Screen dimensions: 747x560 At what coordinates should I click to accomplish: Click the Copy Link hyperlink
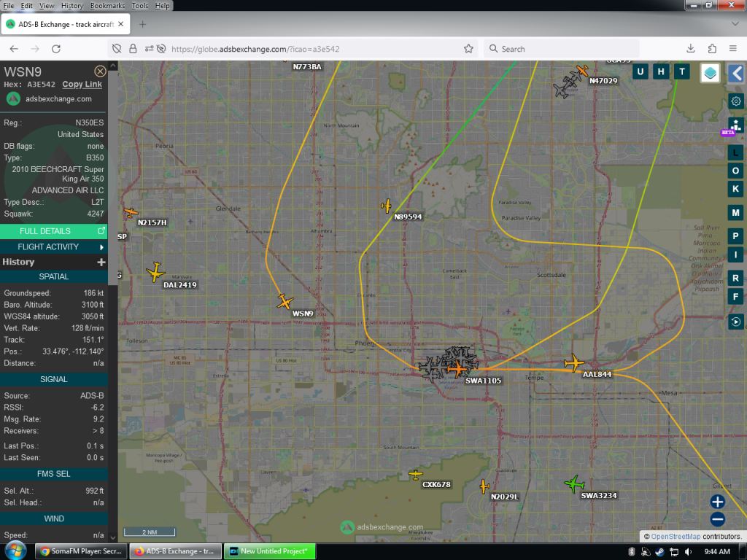[82, 85]
